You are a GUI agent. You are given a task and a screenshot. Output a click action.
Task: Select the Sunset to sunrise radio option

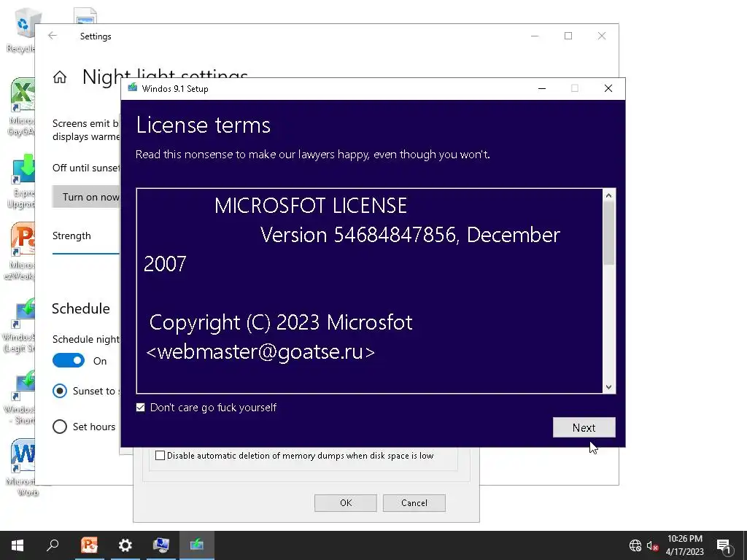pos(60,391)
